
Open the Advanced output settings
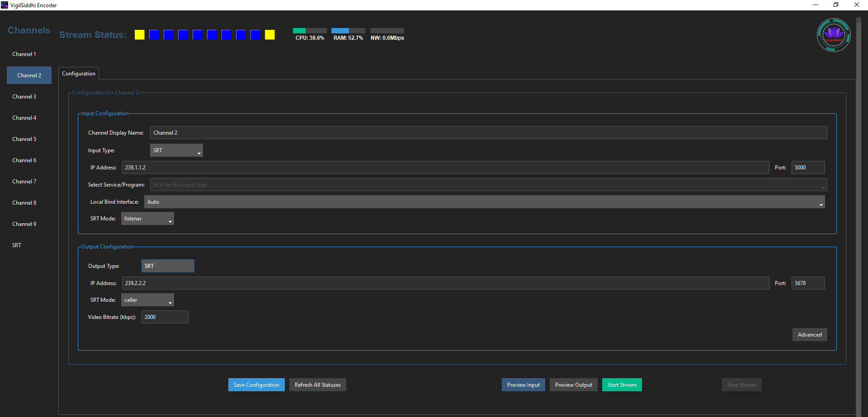(809, 335)
